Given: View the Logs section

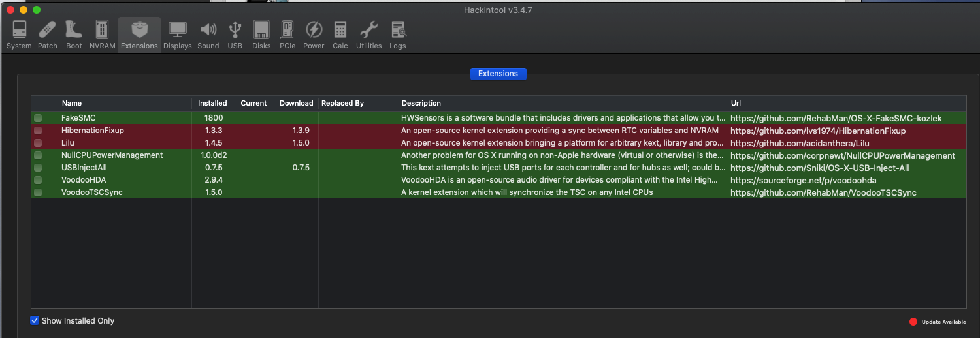Looking at the screenshot, I should coord(397,35).
